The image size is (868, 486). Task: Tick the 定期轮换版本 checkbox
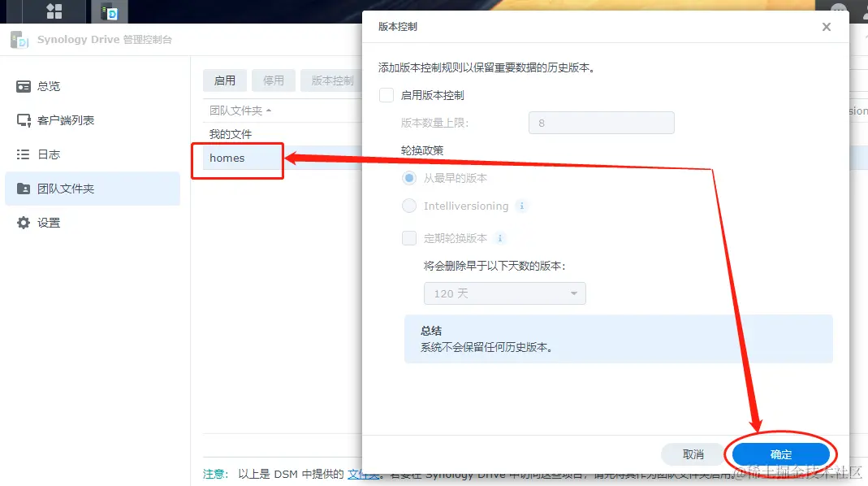point(409,238)
